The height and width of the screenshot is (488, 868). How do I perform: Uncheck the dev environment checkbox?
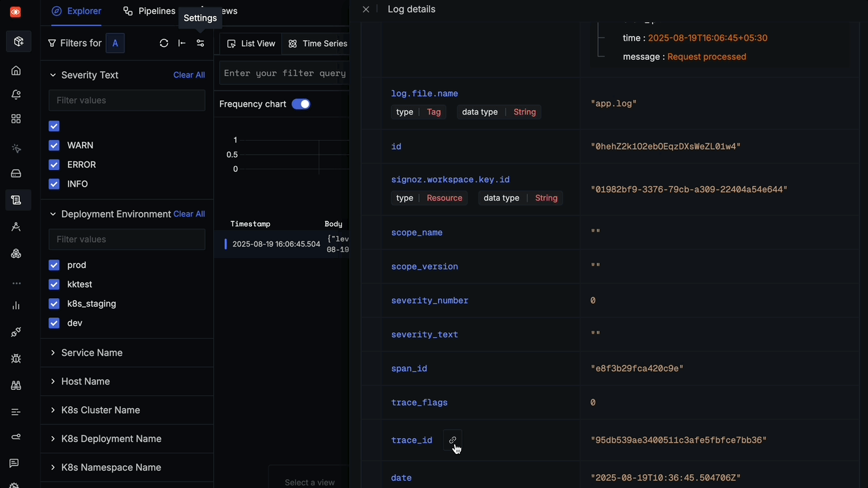pos(54,323)
